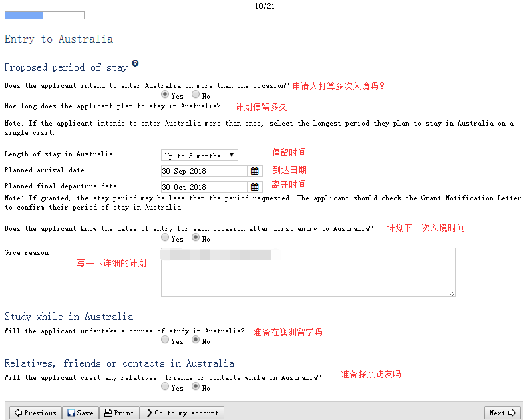This screenshot has width=523, height=420.
Task: Open calendar picker for Planned final departure date
Action: 255,187
